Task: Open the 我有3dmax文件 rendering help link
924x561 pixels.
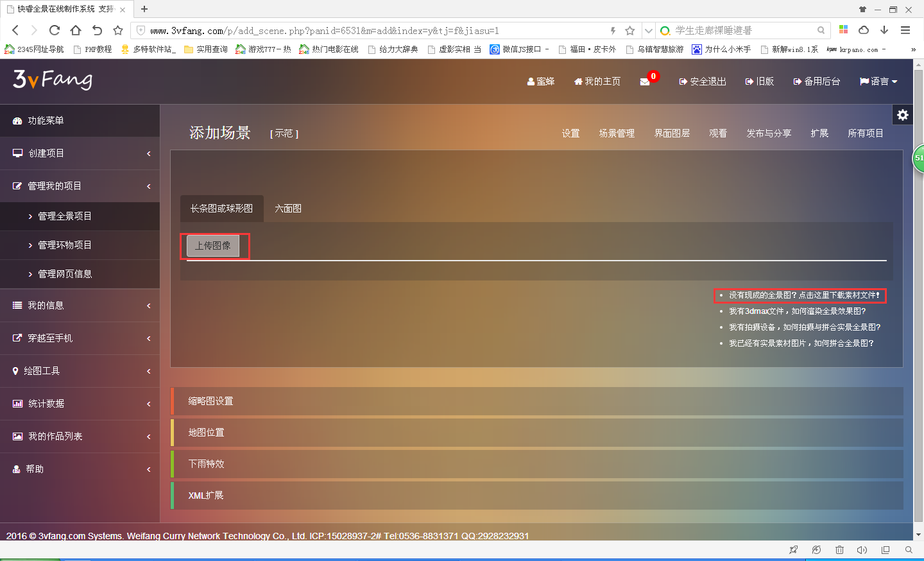Action: tap(797, 311)
